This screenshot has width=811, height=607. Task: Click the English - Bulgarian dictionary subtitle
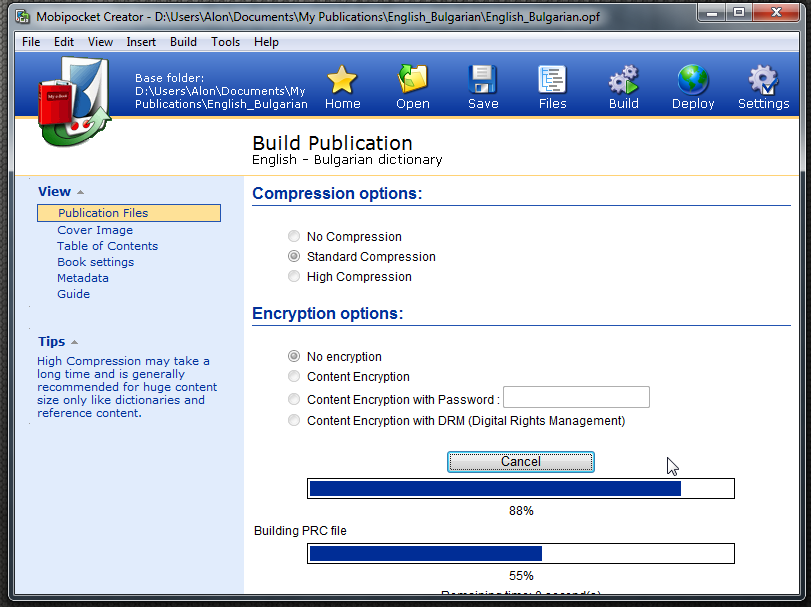tap(347, 160)
